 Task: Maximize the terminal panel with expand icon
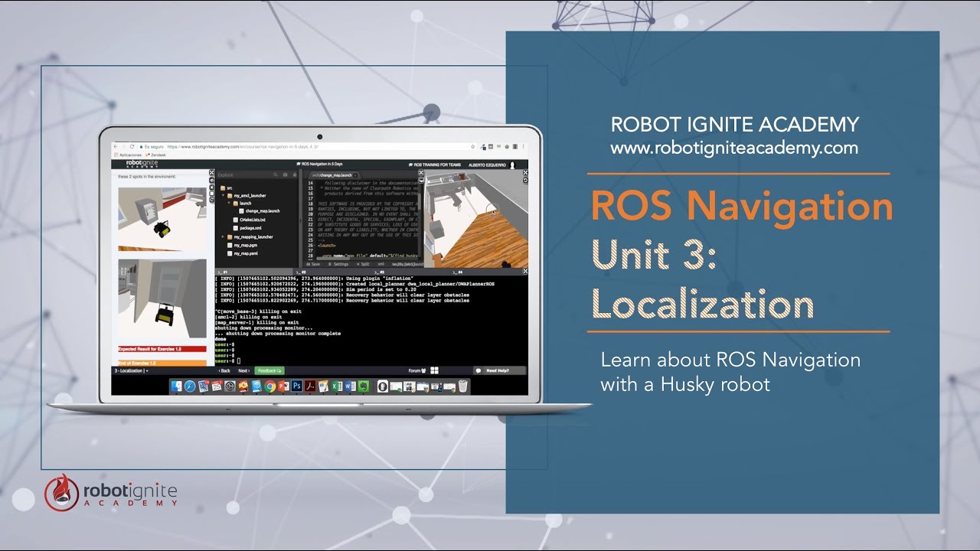525,271
